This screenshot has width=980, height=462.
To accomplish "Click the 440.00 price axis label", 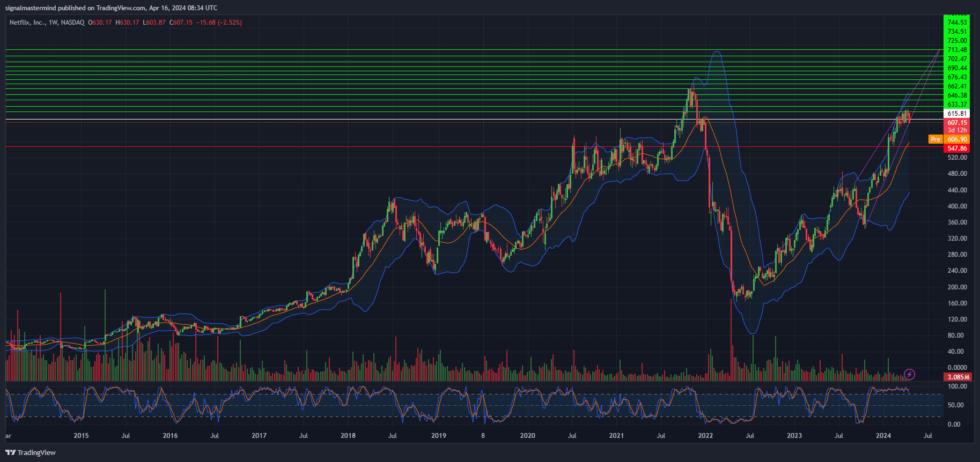I will tap(957, 190).
